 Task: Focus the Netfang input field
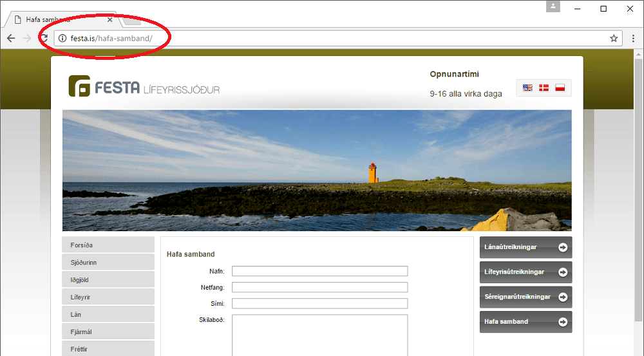click(x=319, y=287)
